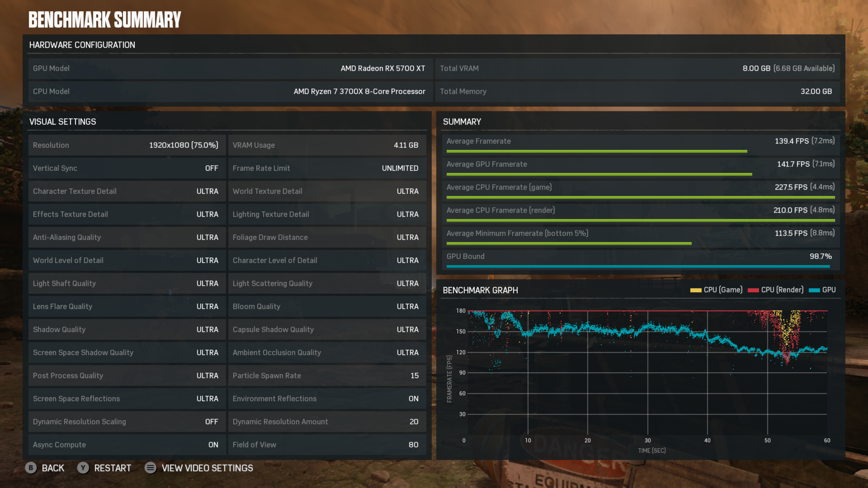Screen dimensions: 868x488
Task: Select the GPU Model row
Action: 231,68
